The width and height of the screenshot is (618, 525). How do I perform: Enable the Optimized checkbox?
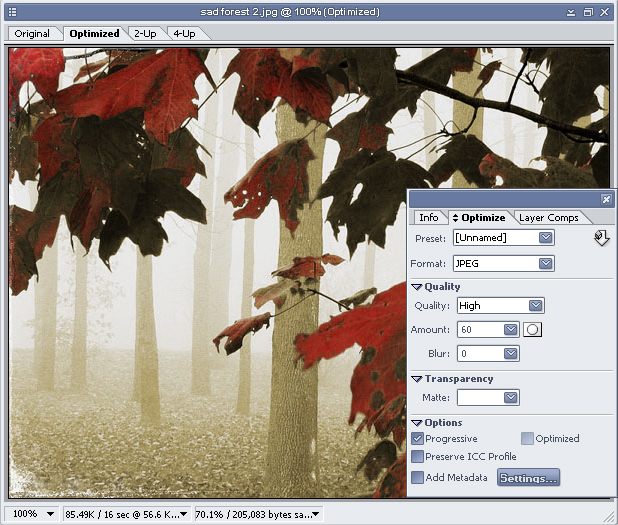coord(527,439)
